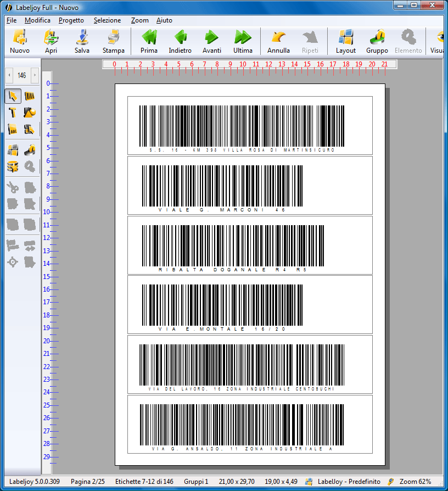Increase label count with right arrow
The height and width of the screenshot is (491, 448).
[35, 75]
